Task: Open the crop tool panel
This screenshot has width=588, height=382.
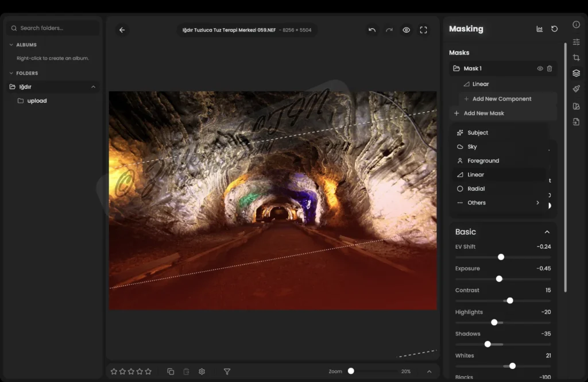Action: pos(577,57)
